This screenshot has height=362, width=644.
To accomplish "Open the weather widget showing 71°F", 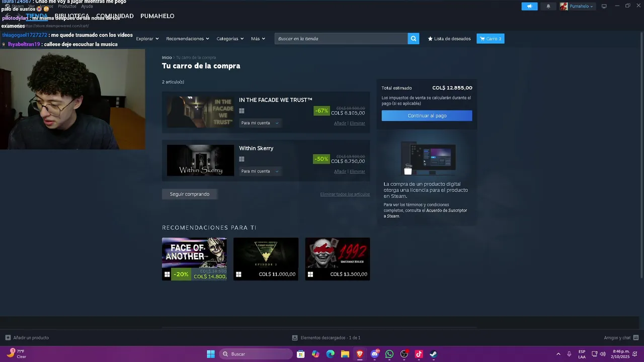I will [x=17, y=354].
